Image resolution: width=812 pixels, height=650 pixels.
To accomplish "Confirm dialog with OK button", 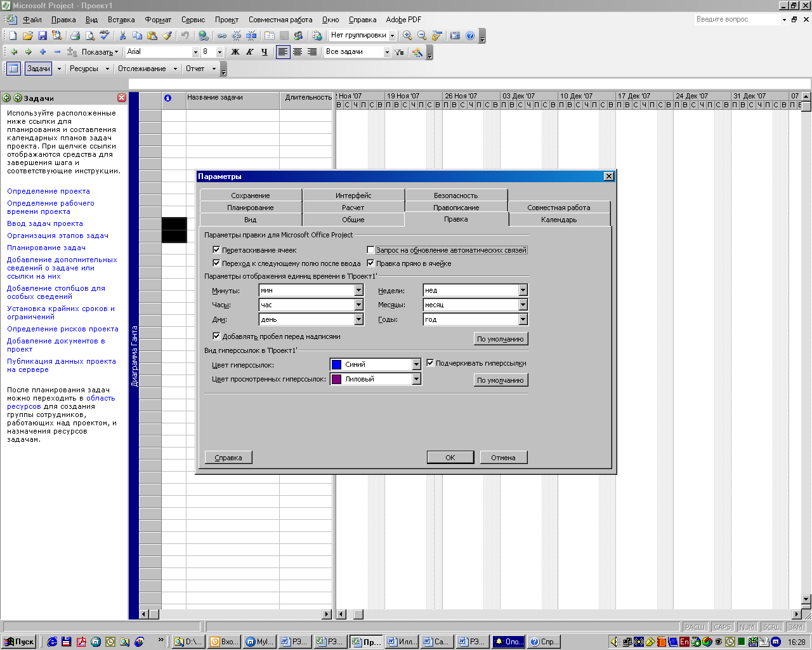I will tap(450, 457).
